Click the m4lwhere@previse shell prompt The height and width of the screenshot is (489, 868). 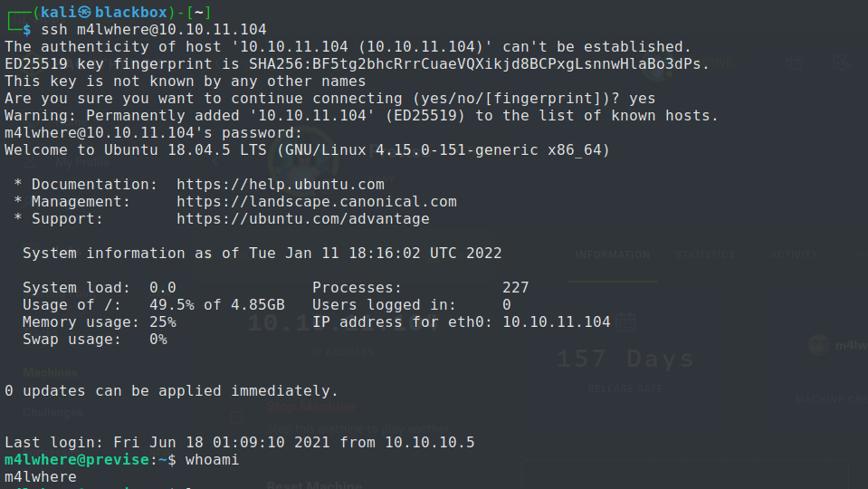(x=78, y=460)
